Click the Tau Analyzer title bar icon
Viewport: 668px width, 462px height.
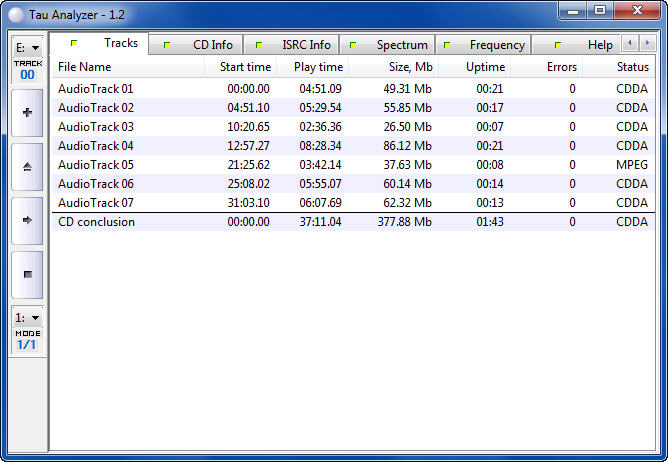tap(16, 10)
